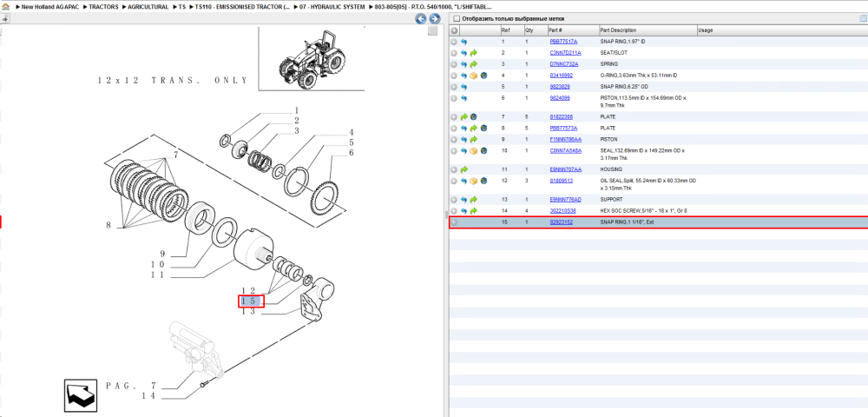868x417 pixels.
Task: Toggle 'Отобразить только выбранные метки' checkbox
Action: click(x=457, y=19)
